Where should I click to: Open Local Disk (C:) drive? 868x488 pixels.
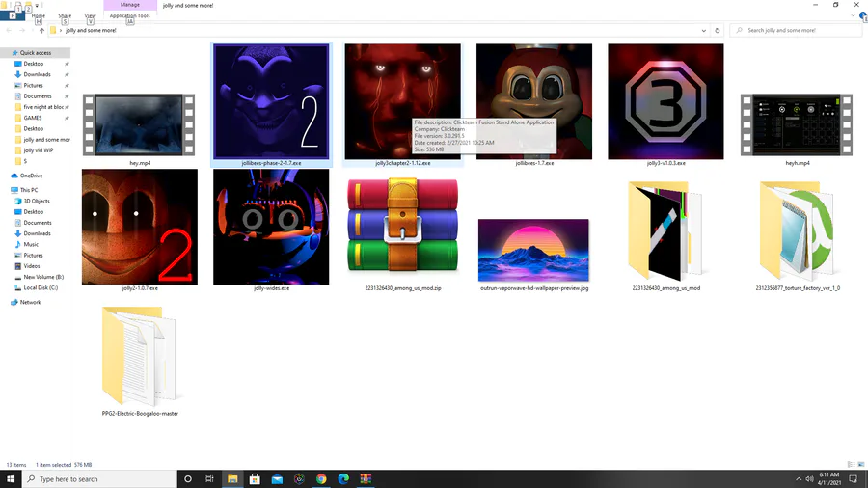[x=41, y=287]
